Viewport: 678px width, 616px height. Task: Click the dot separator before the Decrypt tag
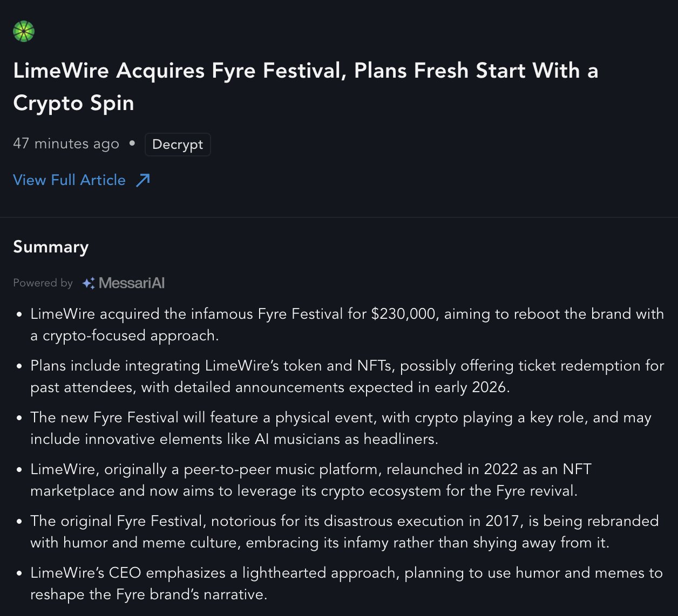tap(132, 144)
